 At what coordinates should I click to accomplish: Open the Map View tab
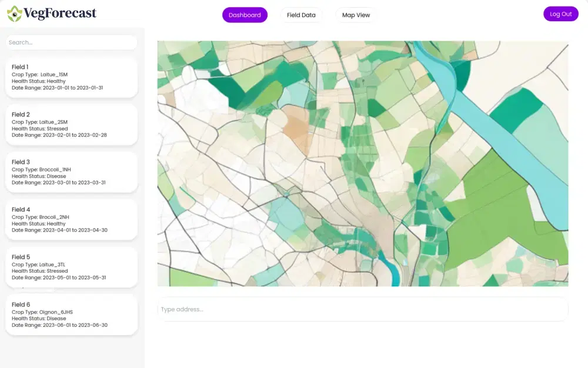[x=356, y=15]
